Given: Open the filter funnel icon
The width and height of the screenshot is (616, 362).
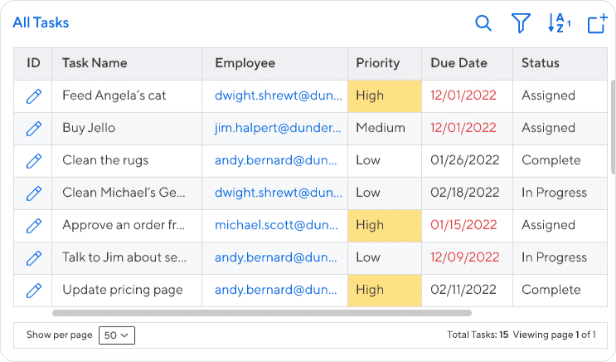Looking at the screenshot, I should point(521,23).
